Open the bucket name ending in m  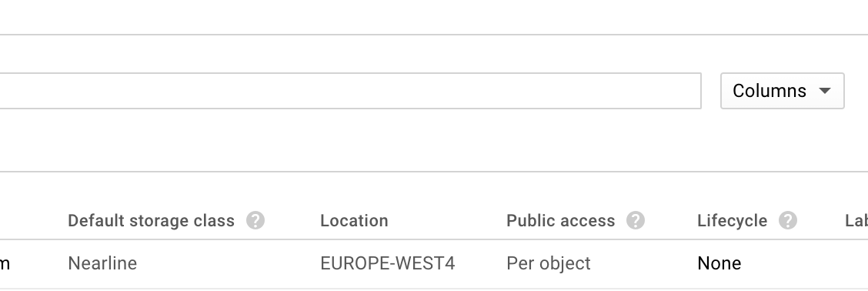coord(5,263)
